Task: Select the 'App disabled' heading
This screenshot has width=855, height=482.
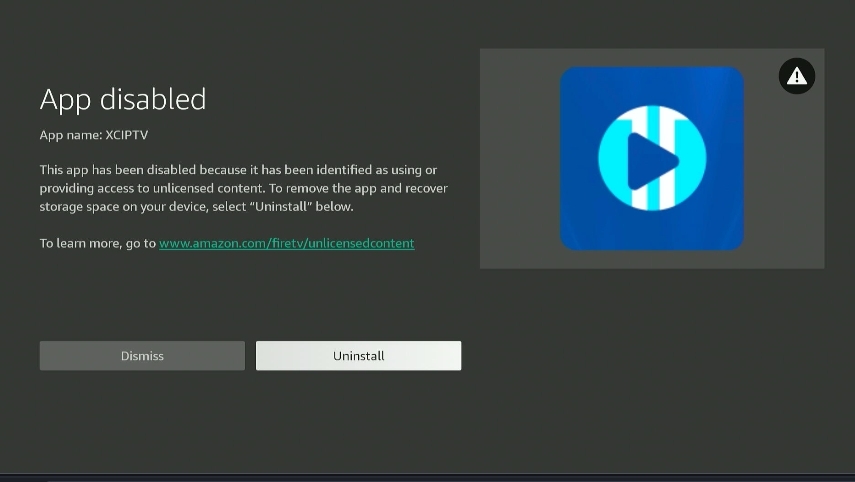Action: pos(123,100)
